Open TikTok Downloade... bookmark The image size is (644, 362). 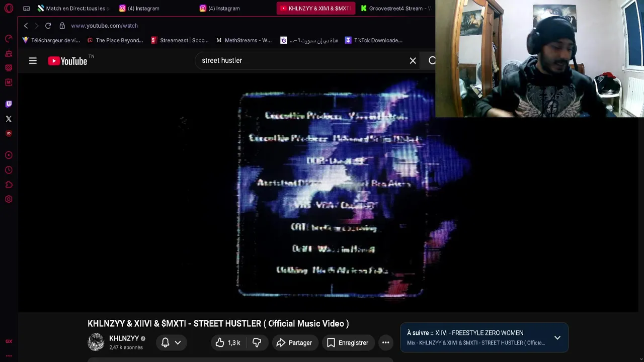[x=373, y=40]
